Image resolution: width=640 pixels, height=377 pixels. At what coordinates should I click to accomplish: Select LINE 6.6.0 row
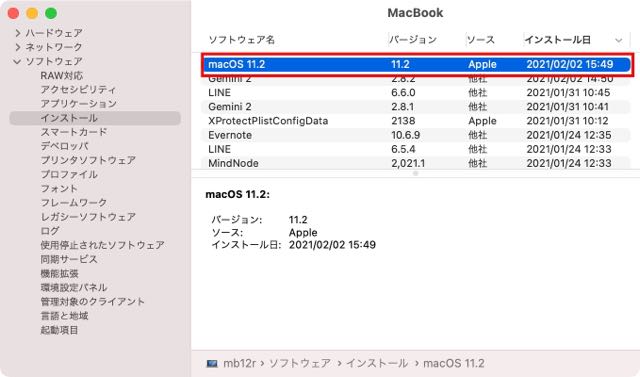(x=416, y=93)
